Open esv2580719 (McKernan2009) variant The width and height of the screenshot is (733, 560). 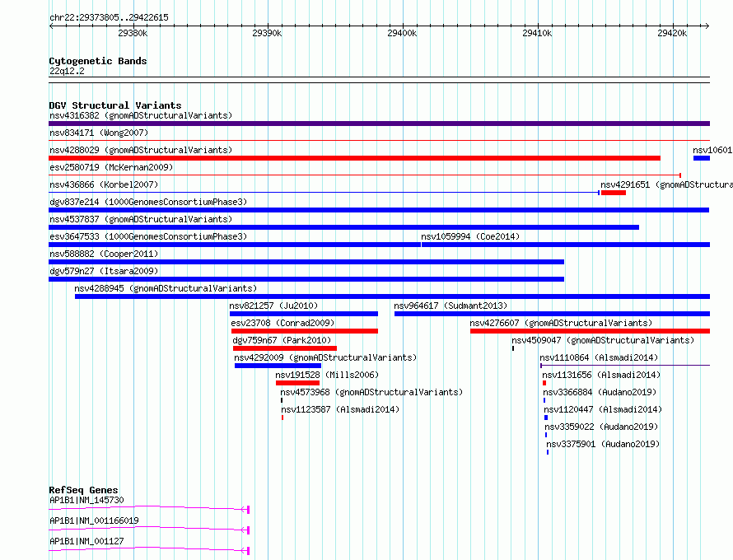pyautogui.click(x=111, y=167)
